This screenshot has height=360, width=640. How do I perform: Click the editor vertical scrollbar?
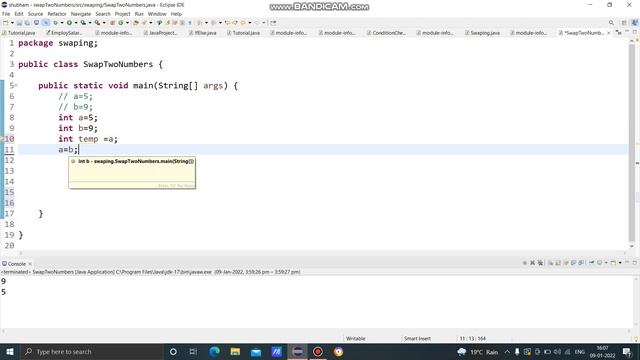click(632, 143)
